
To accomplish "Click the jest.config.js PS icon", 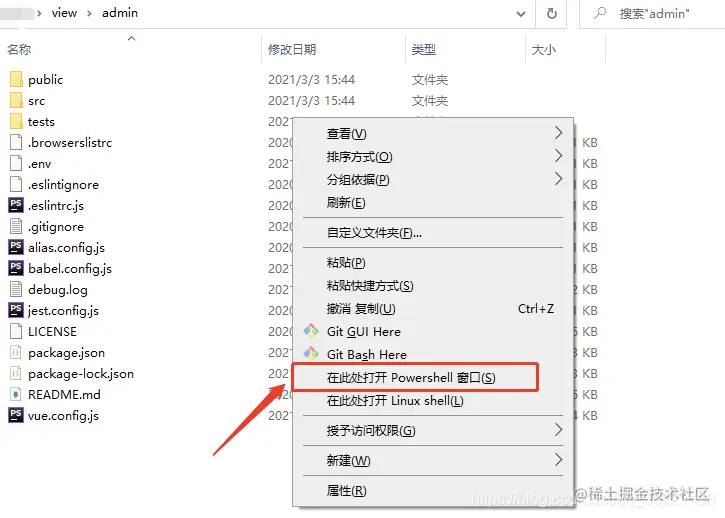I will [x=16, y=310].
